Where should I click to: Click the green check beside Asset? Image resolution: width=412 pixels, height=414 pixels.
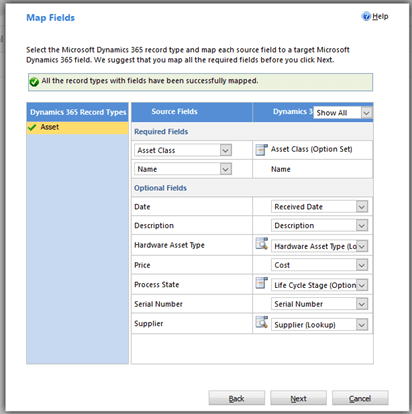click(x=32, y=127)
